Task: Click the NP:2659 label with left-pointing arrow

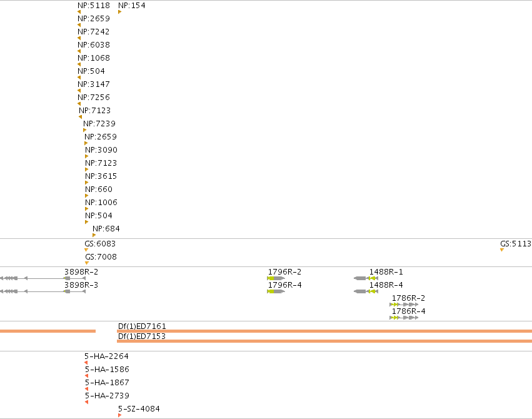Action: pyautogui.click(x=94, y=19)
